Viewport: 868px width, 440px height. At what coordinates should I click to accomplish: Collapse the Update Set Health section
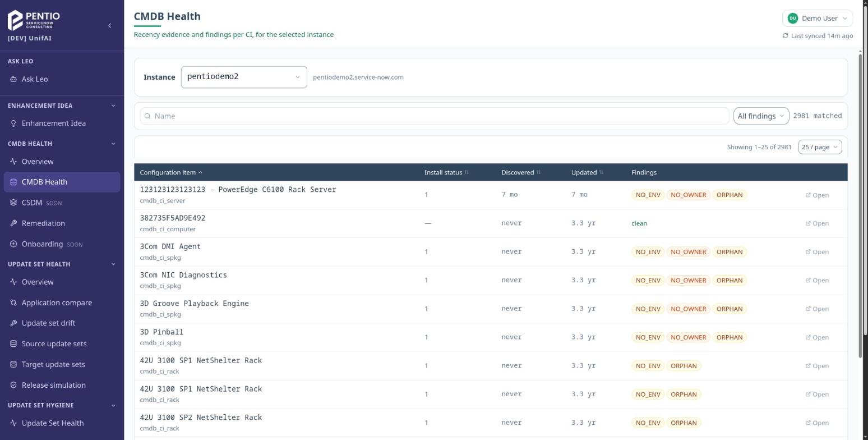pyautogui.click(x=113, y=264)
